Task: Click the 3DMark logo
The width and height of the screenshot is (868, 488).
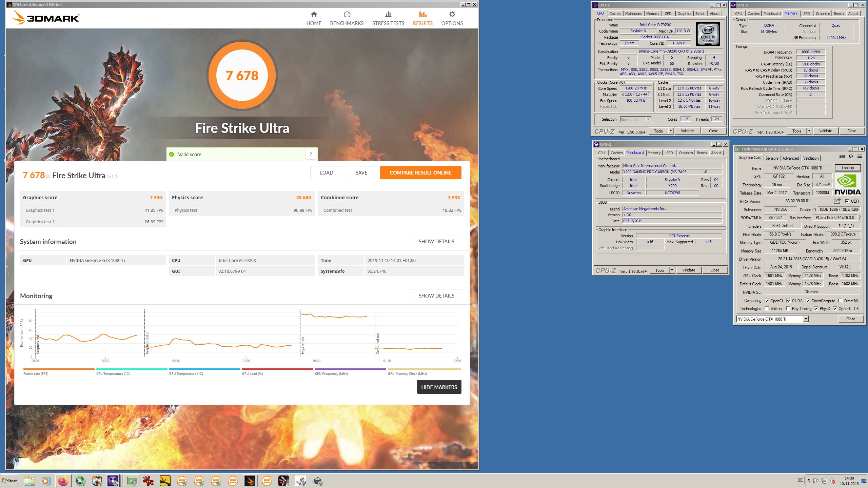Action: coord(46,18)
